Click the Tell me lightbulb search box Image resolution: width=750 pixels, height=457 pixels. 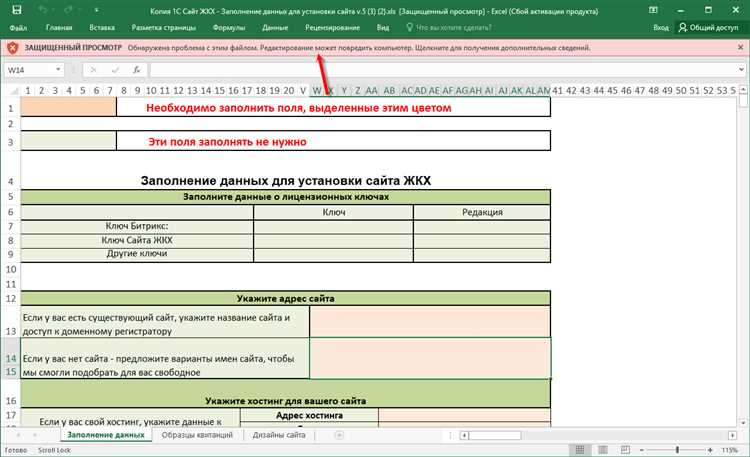click(448, 27)
